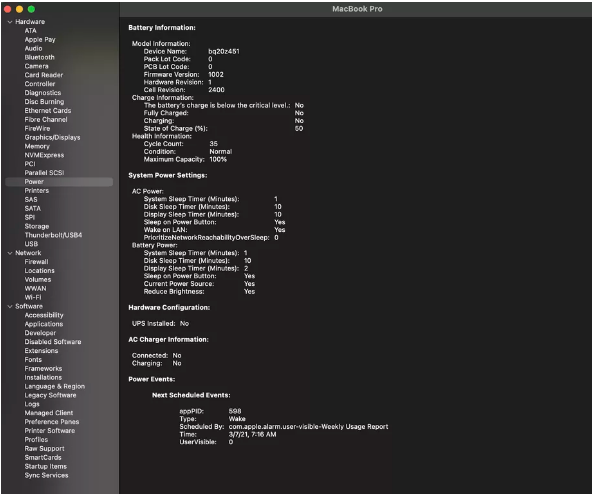This screenshot has height=494, width=592.
Task: Collapse the Hardware section chevron
Action: [x=10, y=22]
